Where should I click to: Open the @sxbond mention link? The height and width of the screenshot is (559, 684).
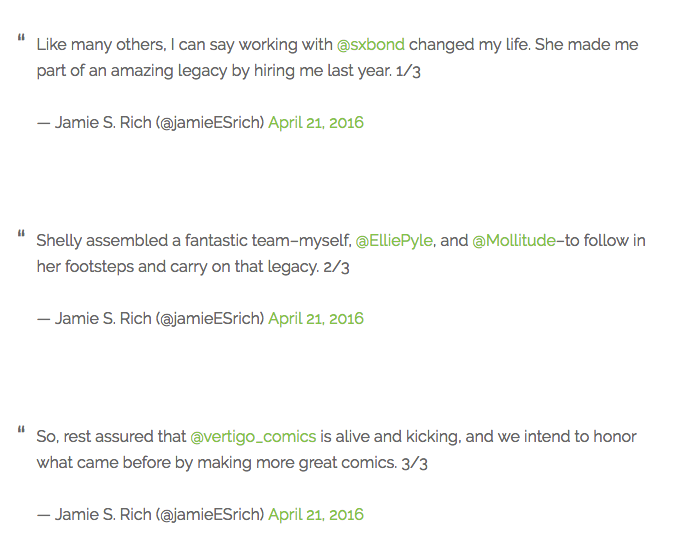371,45
